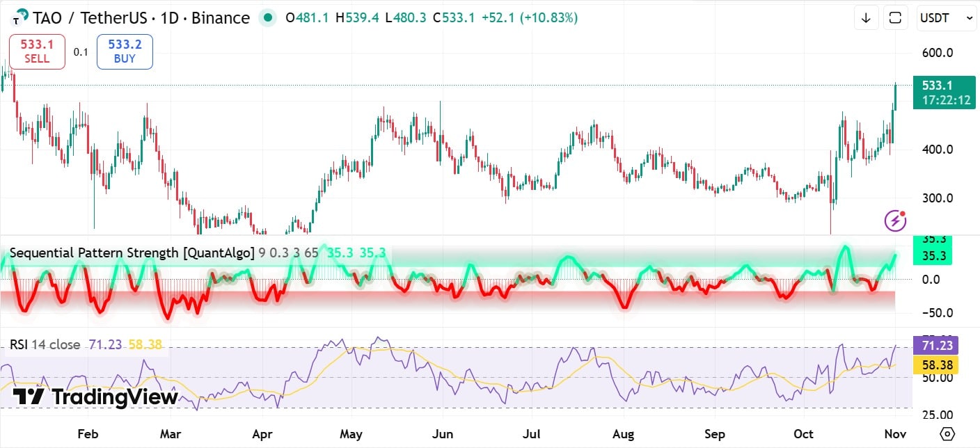Screen dimensions: 980x448
Task: Click the 600.0 level on price scale
Action: click(x=938, y=53)
